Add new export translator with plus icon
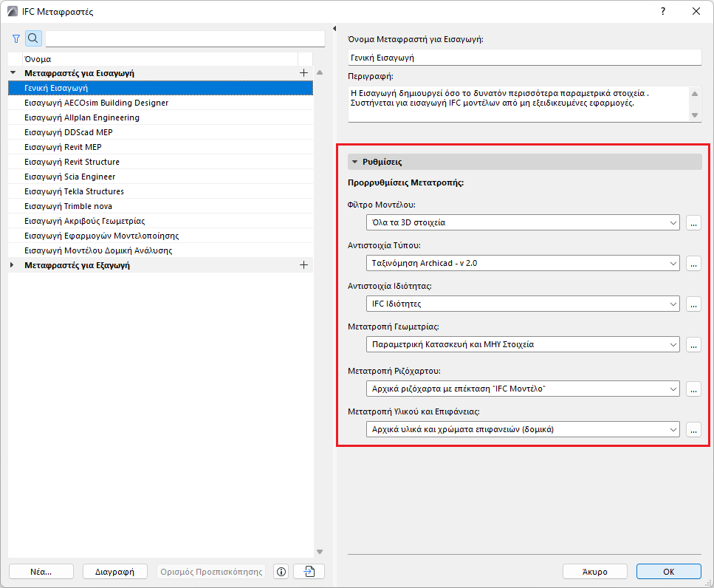The height and width of the screenshot is (588, 714). click(303, 265)
